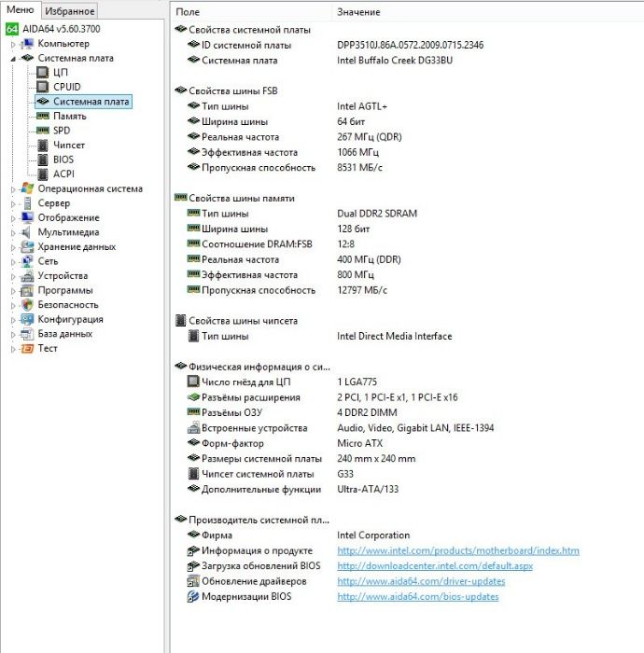Expand the Тест node arrow
644x653 pixels.
pyautogui.click(x=13, y=350)
